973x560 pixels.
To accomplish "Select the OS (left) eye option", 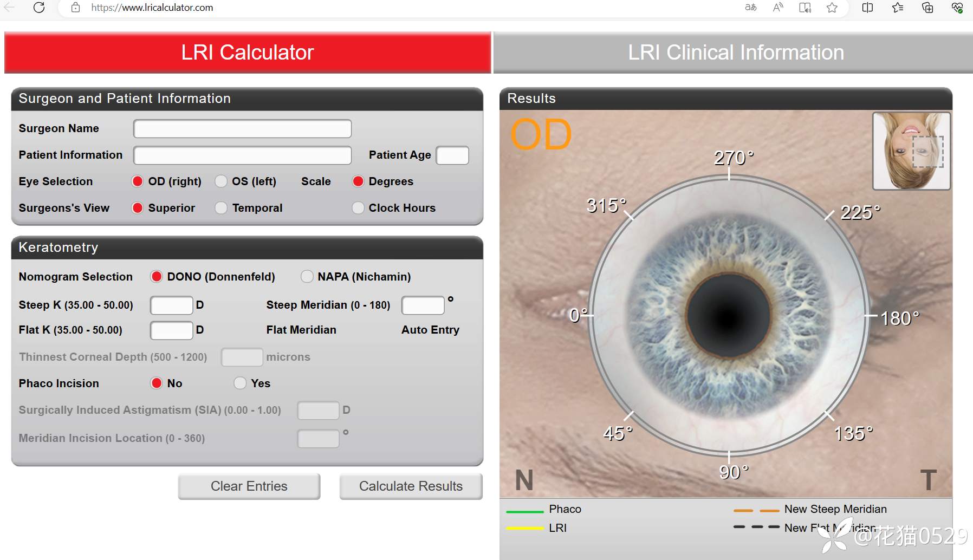I will (221, 181).
